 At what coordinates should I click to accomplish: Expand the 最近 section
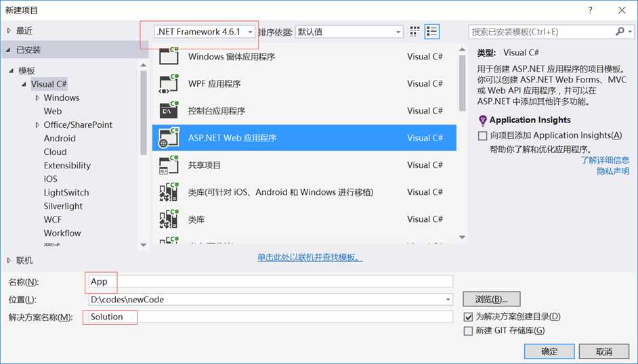pos(9,30)
